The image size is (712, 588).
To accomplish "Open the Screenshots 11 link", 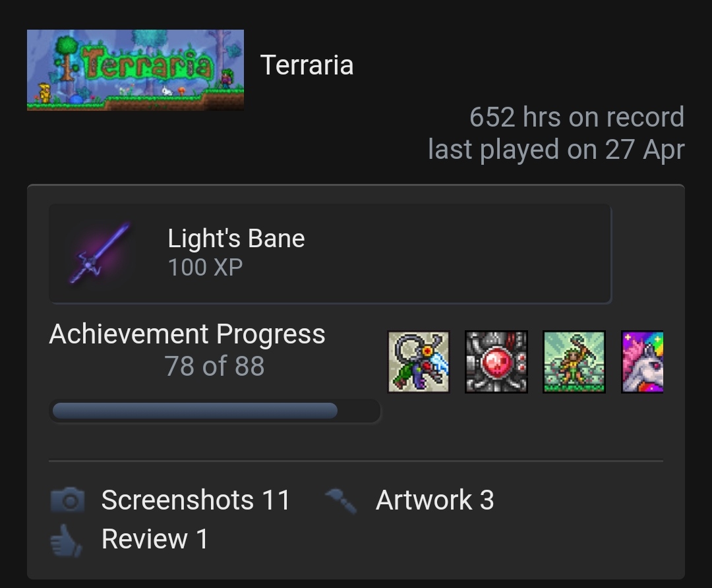I will tap(196, 500).
